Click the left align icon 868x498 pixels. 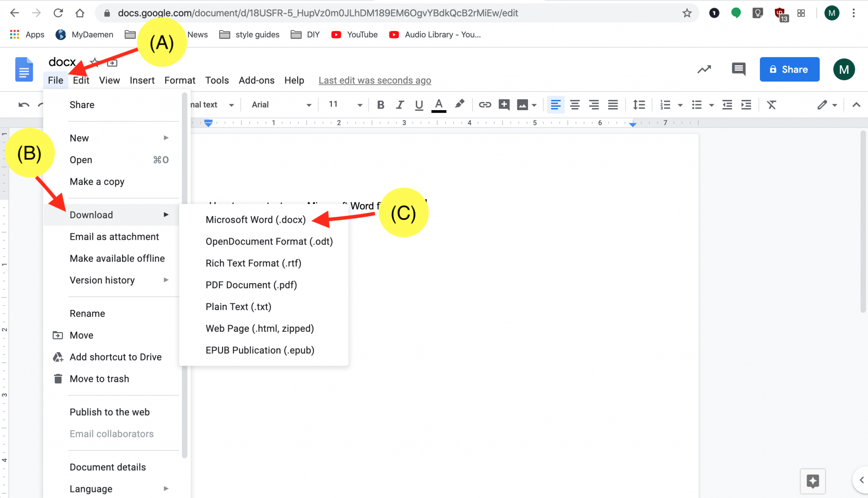pyautogui.click(x=554, y=105)
